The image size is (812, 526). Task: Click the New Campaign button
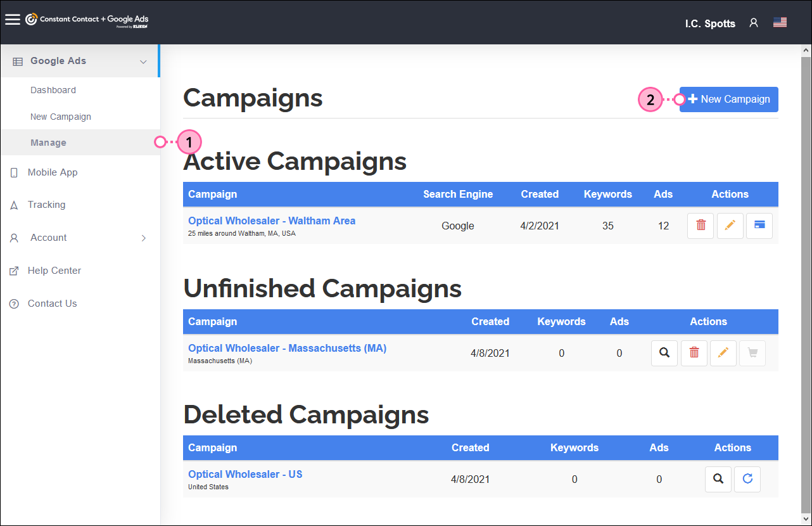pyautogui.click(x=728, y=99)
